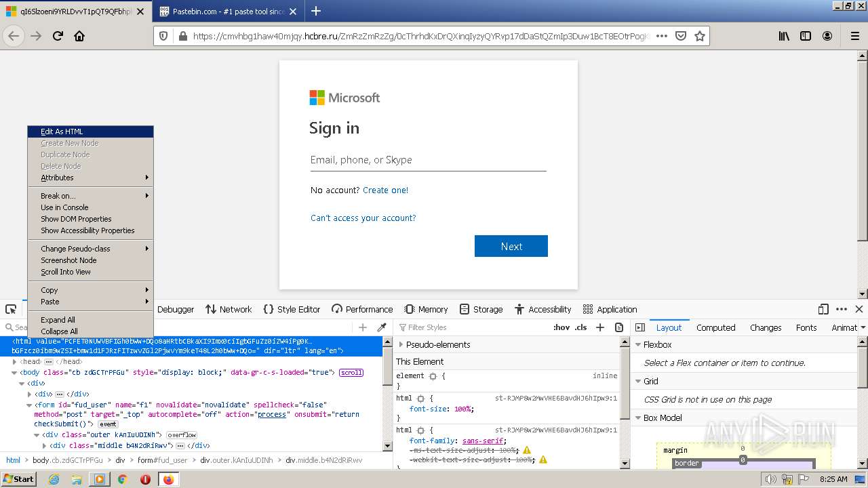Image resolution: width=868 pixels, height=488 pixels.
Task: Choose Edit As HTML from context menu
Action: coord(90,131)
